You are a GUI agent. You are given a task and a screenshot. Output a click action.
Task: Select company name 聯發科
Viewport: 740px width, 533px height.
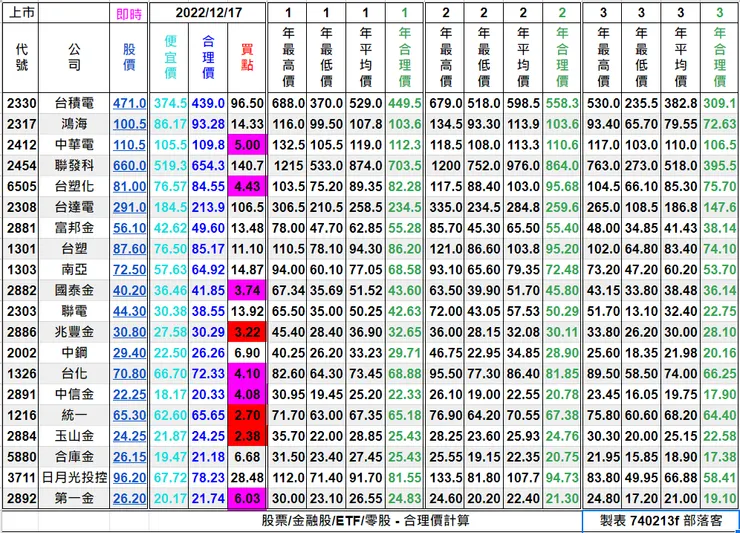point(74,166)
